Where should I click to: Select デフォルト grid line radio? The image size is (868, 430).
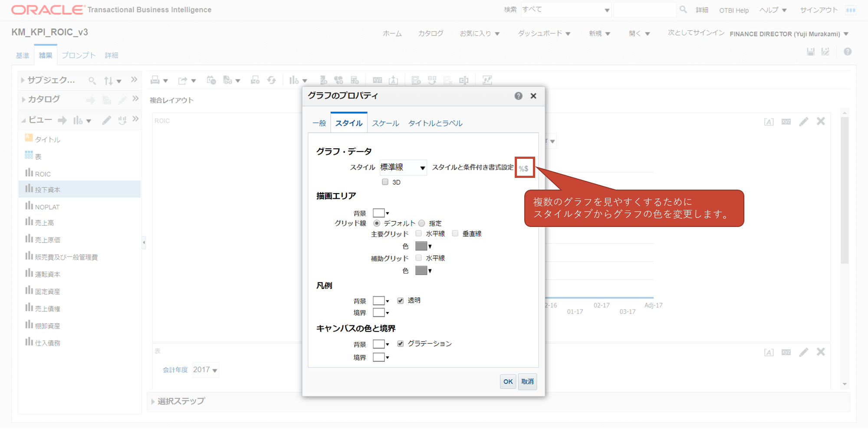[x=377, y=223]
